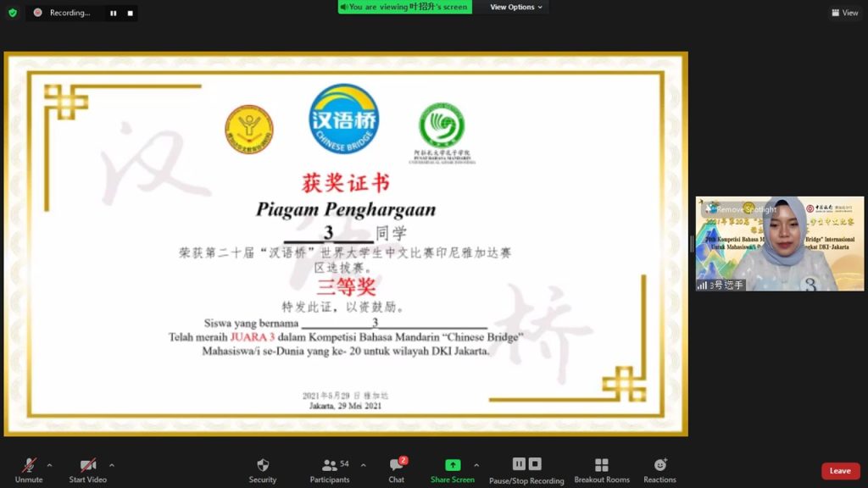
Task: Expand video settings arrow next to Start Video
Action: pos(112,465)
